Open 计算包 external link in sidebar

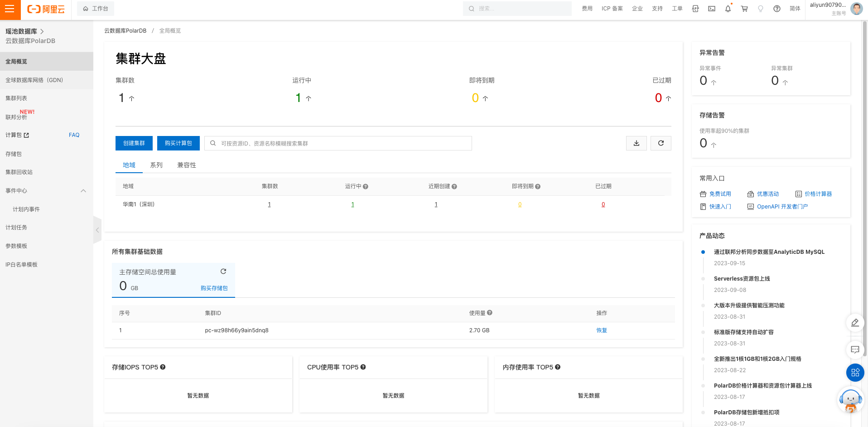click(x=17, y=135)
